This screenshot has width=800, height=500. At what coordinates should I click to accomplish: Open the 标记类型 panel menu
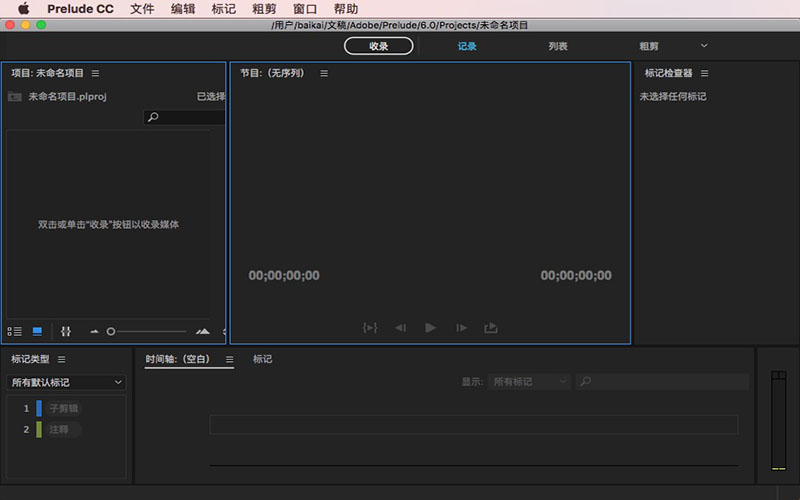coord(62,359)
